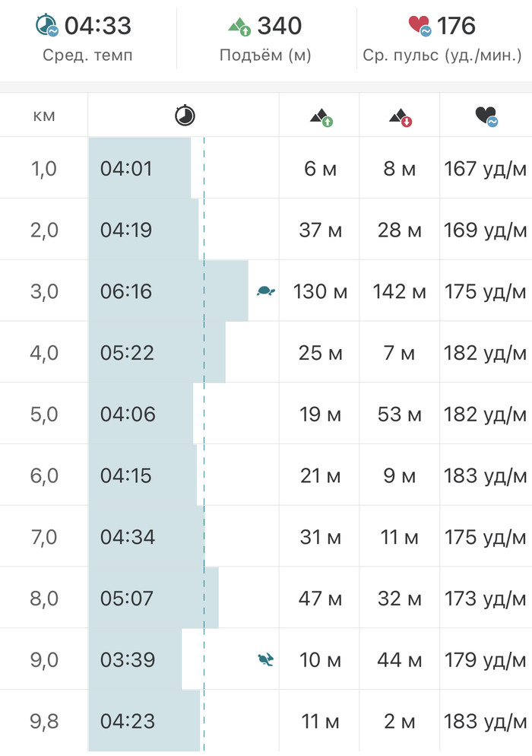Select the 03:39 pace bar for kilometer 9
The height and width of the screenshot is (756, 532).
[x=137, y=659]
